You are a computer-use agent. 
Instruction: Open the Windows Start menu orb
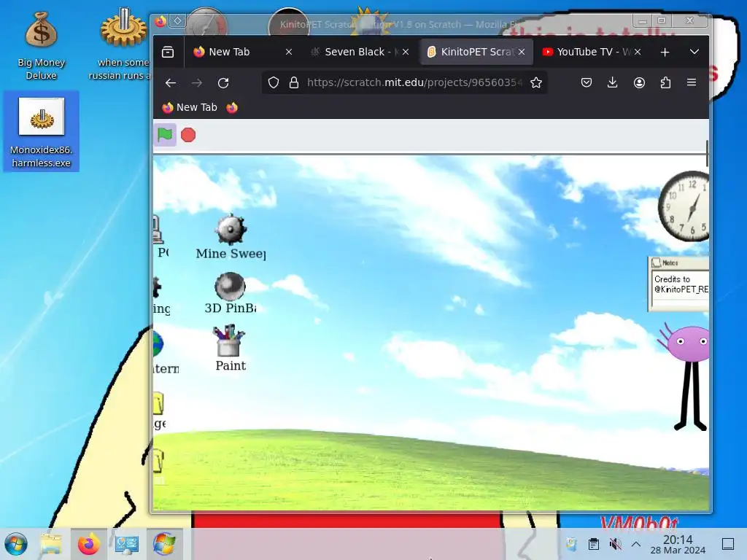[x=16, y=544]
